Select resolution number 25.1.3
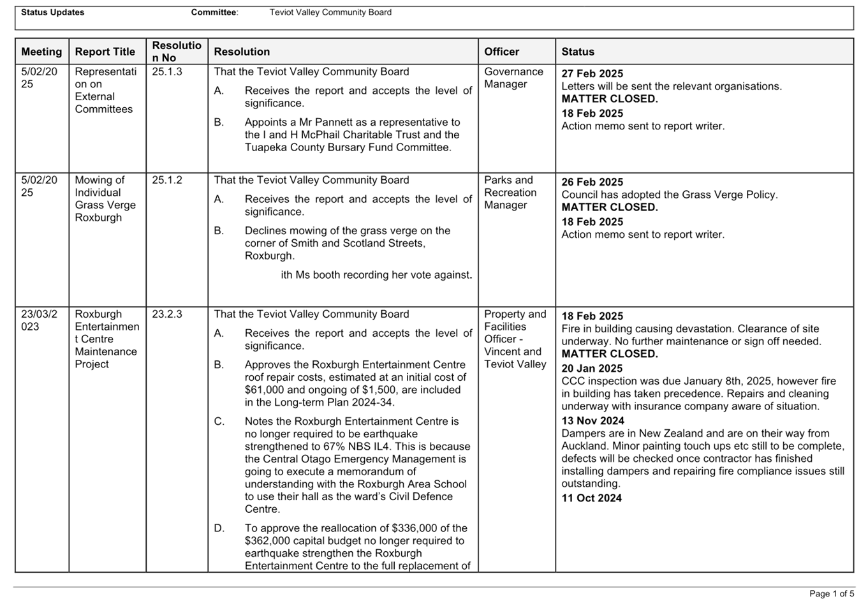 click(166, 72)
